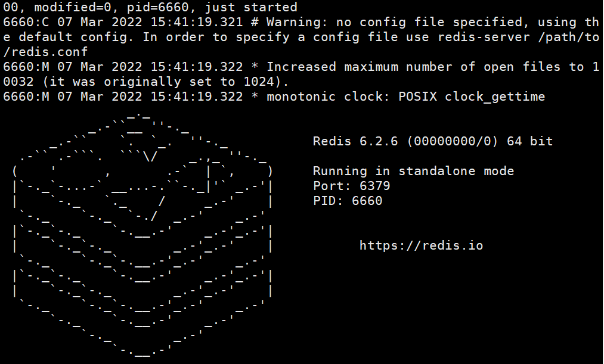Click the 'pid=6660, just started' text
The height and width of the screenshot is (364, 604).
212,7
